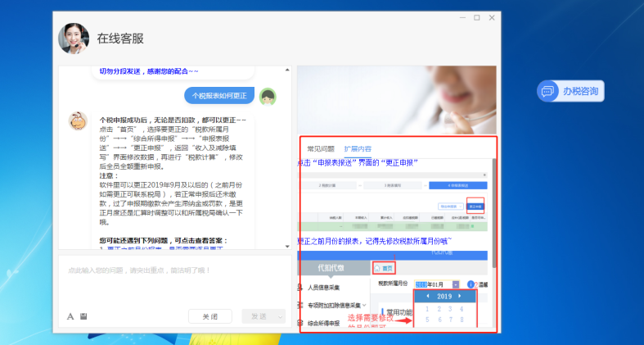Click the blue info icon beside 温馨
Image resolution: width=644 pixels, height=345 pixels.
pos(471,284)
